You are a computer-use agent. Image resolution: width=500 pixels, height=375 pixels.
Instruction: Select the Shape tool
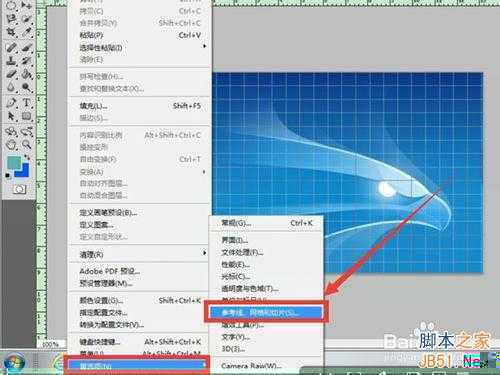pos(26,116)
